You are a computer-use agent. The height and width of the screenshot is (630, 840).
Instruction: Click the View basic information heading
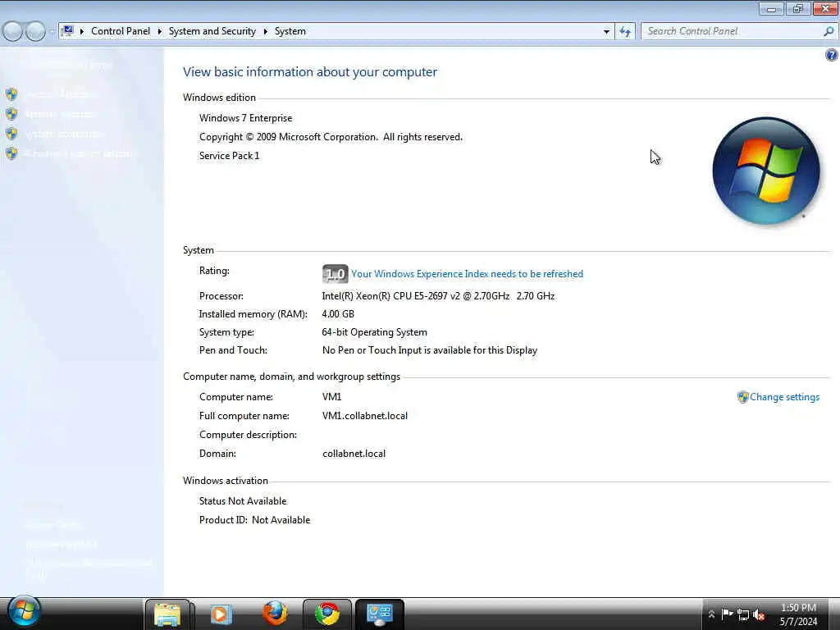(x=309, y=72)
